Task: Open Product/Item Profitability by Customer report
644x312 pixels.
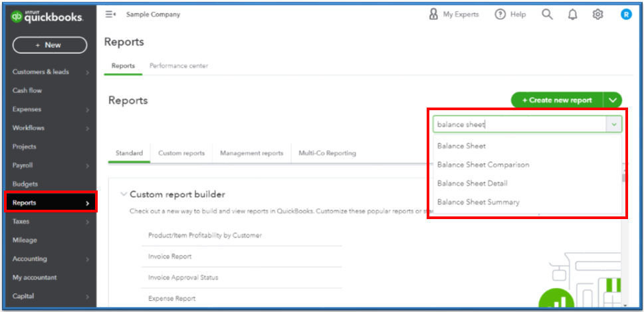Action: coord(205,236)
